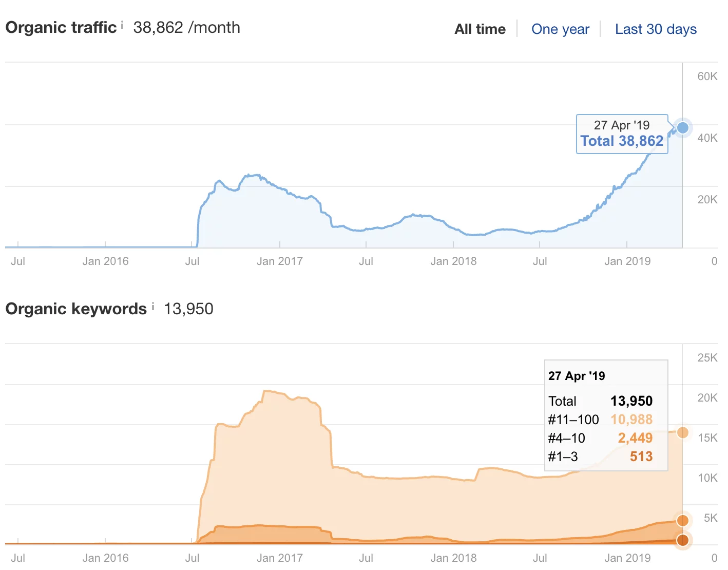
Task: Click Jan 2016 on the keywords chart axis
Action: point(105,558)
